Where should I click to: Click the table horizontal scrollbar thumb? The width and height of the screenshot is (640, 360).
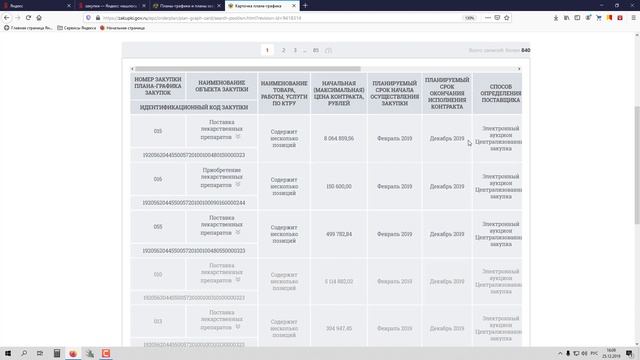pos(248,69)
